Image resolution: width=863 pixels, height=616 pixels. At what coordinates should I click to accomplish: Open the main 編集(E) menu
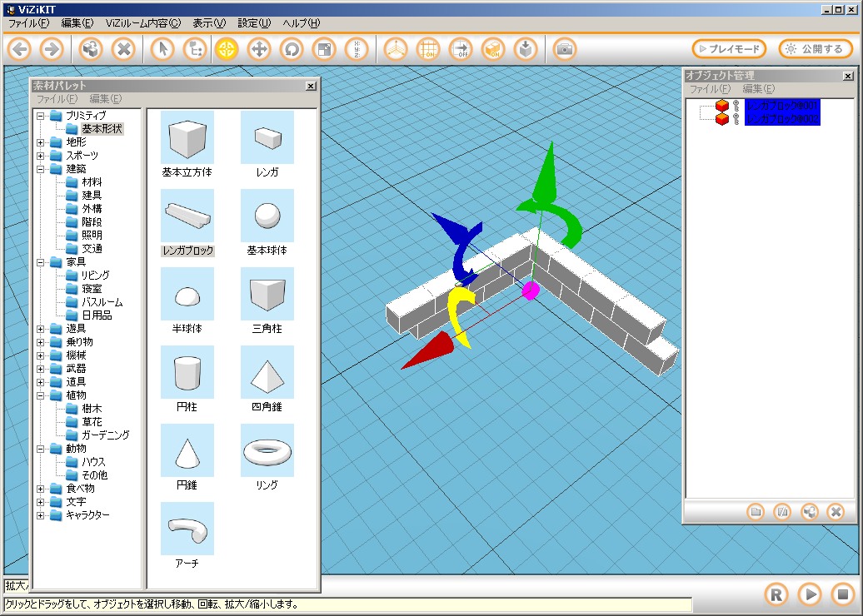pos(77,23)
